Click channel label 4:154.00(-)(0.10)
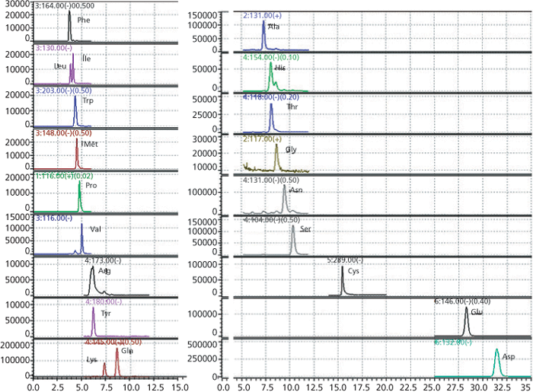533x392 pixels. click(271, 57)
